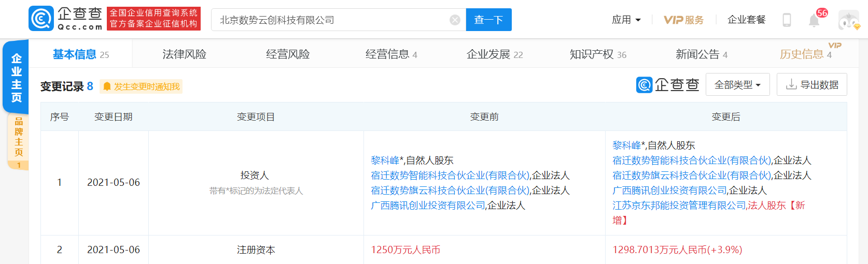Click 投资人 change item cell

(x=256, y=183)
